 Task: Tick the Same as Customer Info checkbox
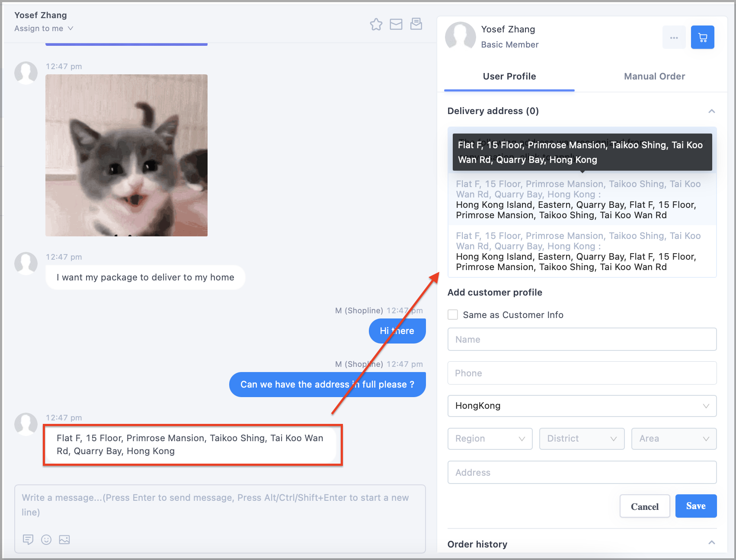453,315
